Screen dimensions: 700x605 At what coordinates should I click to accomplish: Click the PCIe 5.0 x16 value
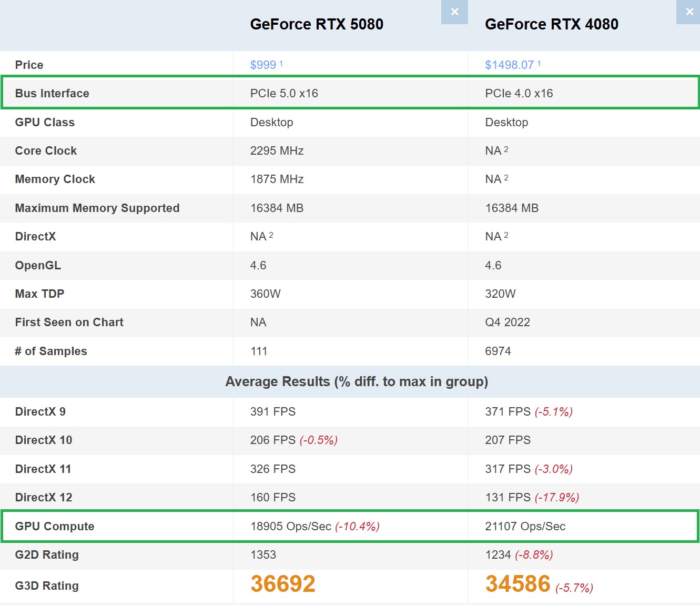(284, 93)
